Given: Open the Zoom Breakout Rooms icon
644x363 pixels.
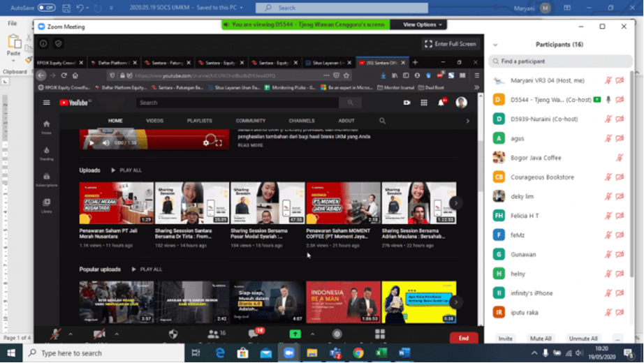Looking at the screenshot, I should [380, 334].
